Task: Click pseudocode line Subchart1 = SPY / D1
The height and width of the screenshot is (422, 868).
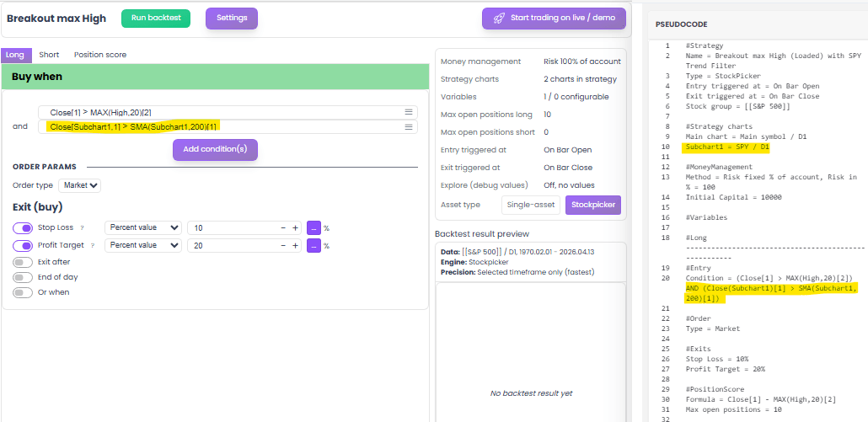Action: point(727,147)
